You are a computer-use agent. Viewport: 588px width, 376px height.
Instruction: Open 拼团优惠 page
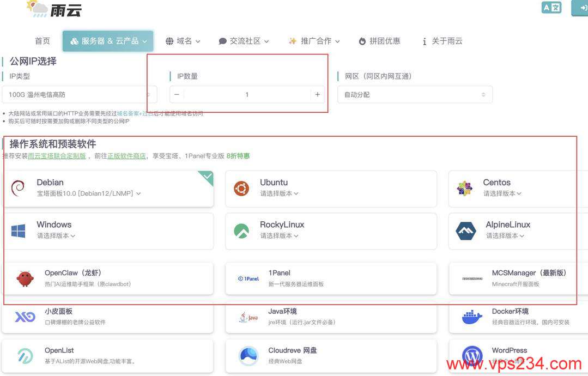tap(379, 41)
